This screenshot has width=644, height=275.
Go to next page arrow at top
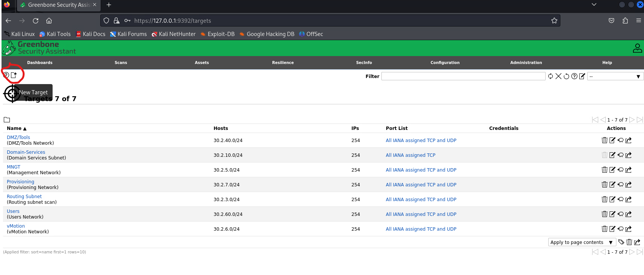point(632,120)
